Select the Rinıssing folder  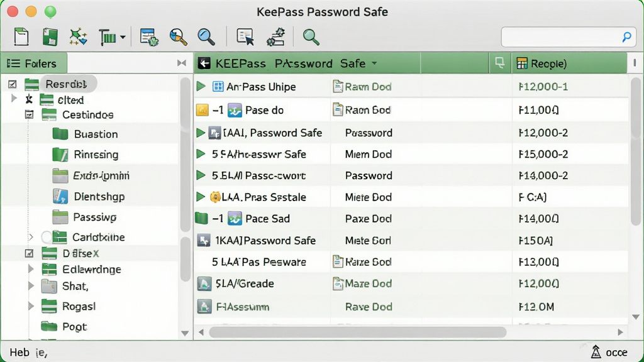96,155
